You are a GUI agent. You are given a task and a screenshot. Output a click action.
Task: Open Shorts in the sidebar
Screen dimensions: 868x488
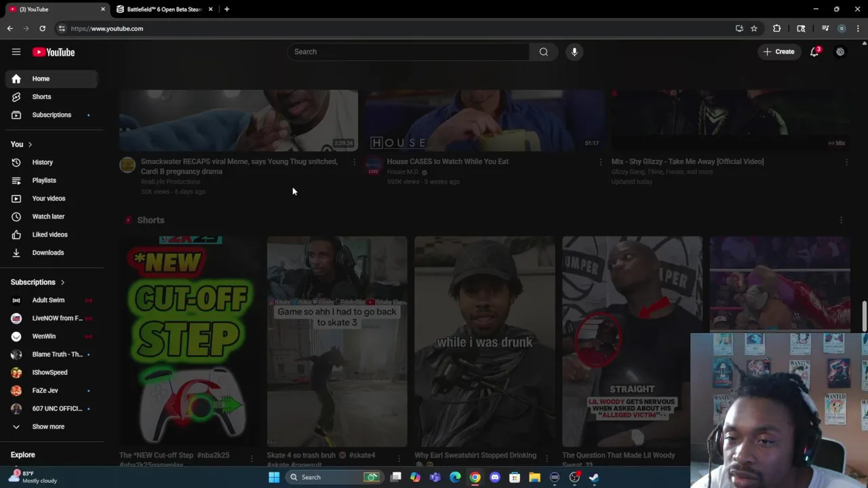coord(52,97)
